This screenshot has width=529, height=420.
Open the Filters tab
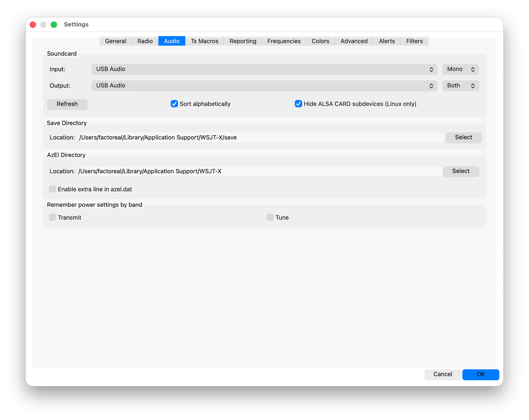[414, 41]
